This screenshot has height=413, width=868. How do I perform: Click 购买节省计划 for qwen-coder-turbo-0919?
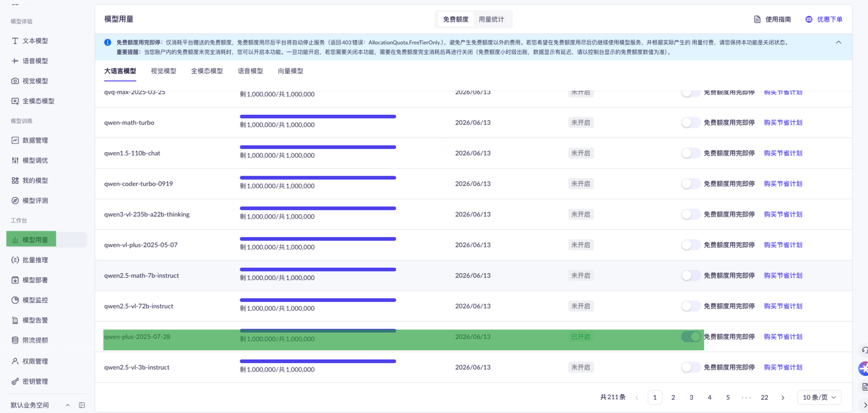[x=782, y=184]
